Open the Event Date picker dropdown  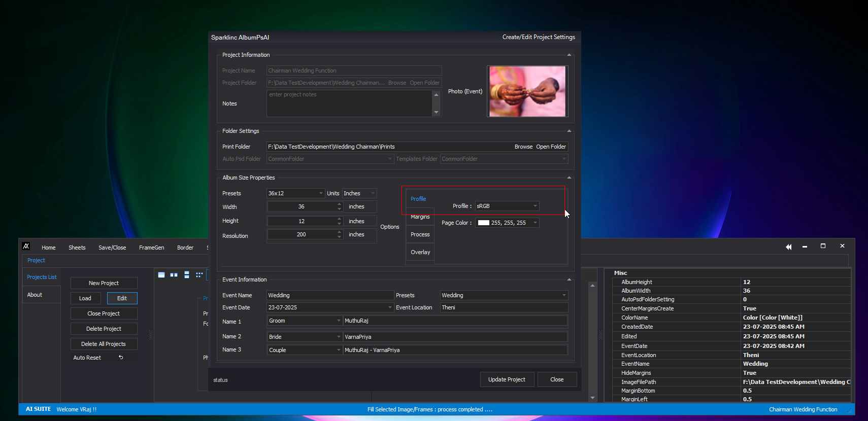point(390,307)
